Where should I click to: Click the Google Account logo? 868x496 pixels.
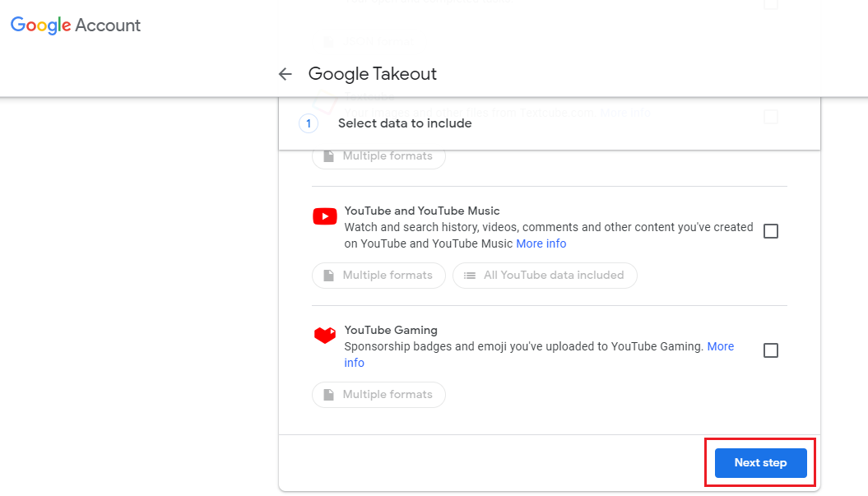[x=76, y=25]
